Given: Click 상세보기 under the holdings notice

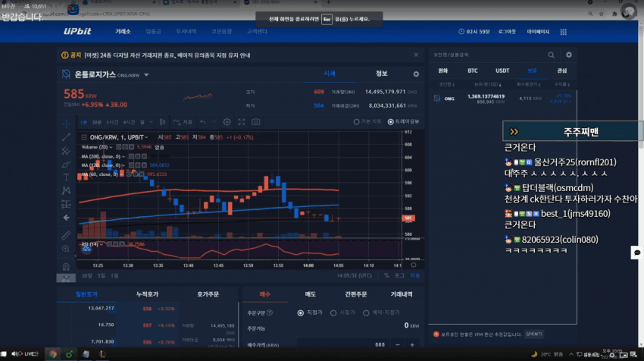Looking at the screenshot, I should pyautogui.click(x=534, y=334).
